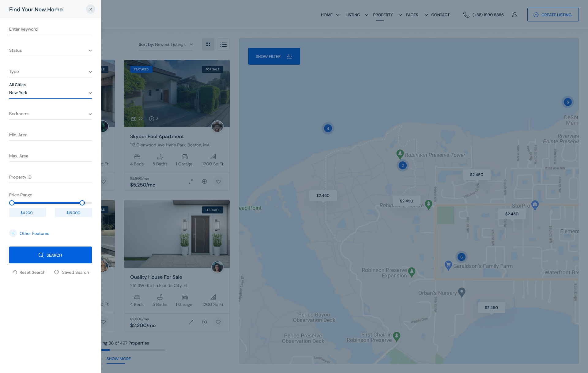Open the Listing menu in navigation
588x373 pixels.
[353, 15]
